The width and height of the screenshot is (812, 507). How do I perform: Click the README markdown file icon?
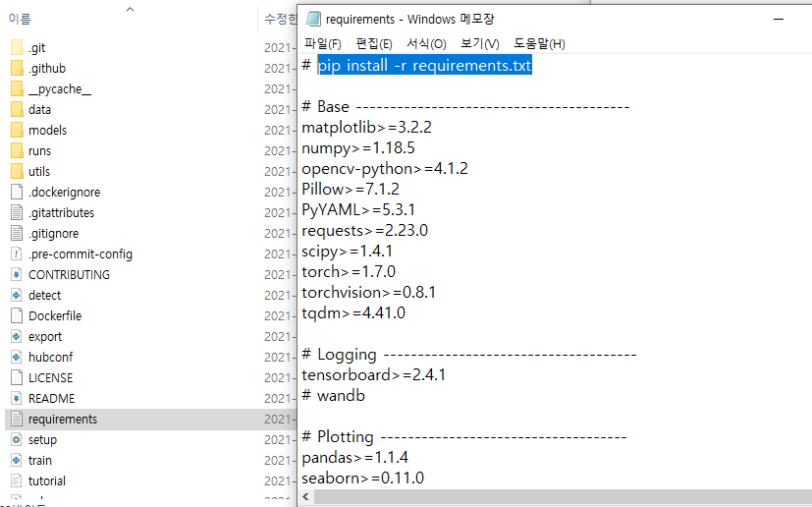[17, 399]
